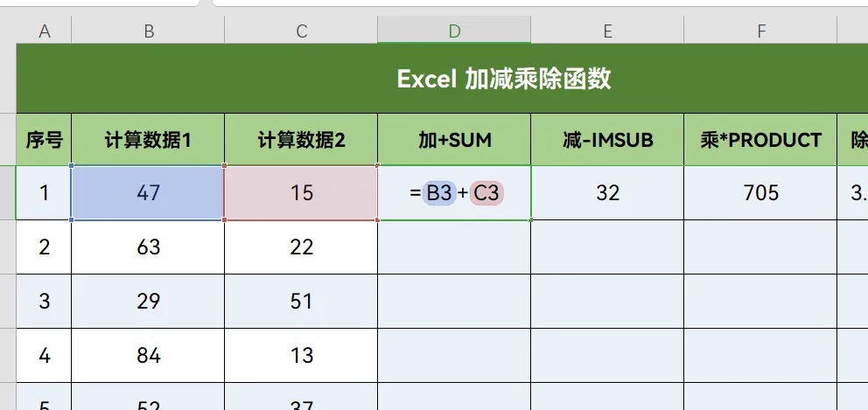The height and width of the screenshot is (410, 868).
Task: Click the product result cell showing 705
Action: click(x=760, y=192)
